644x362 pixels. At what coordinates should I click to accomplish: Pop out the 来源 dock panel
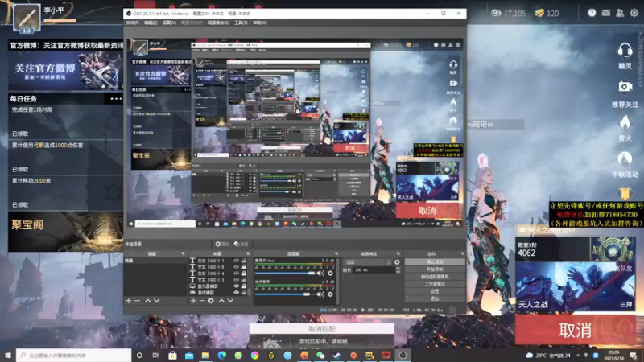click(248, 253)
